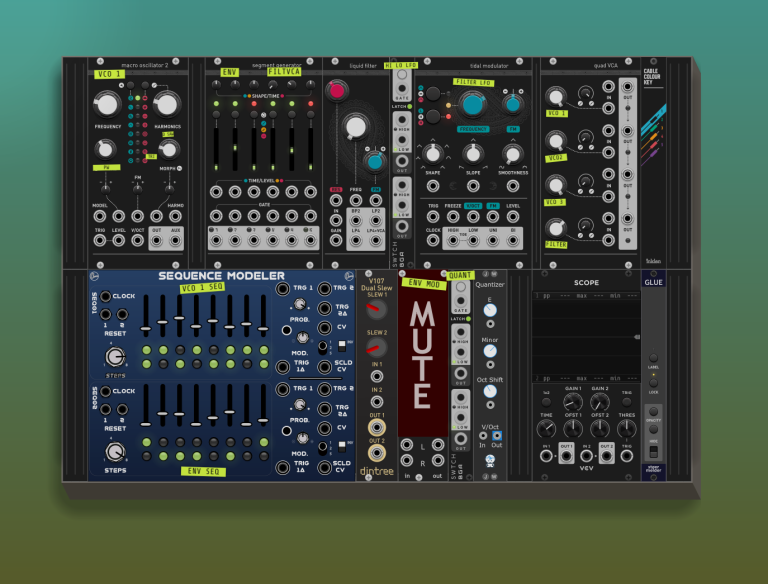Screen dimensions: 768x584
Task: Click the tidal modulator LEVEL input jack
Action: 513,216
